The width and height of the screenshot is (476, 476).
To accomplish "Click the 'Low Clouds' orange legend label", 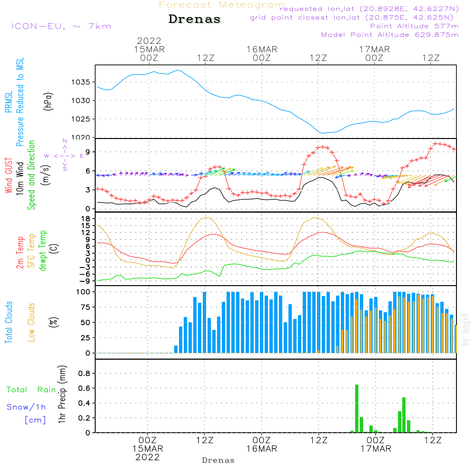I will (x=31, y=322).
